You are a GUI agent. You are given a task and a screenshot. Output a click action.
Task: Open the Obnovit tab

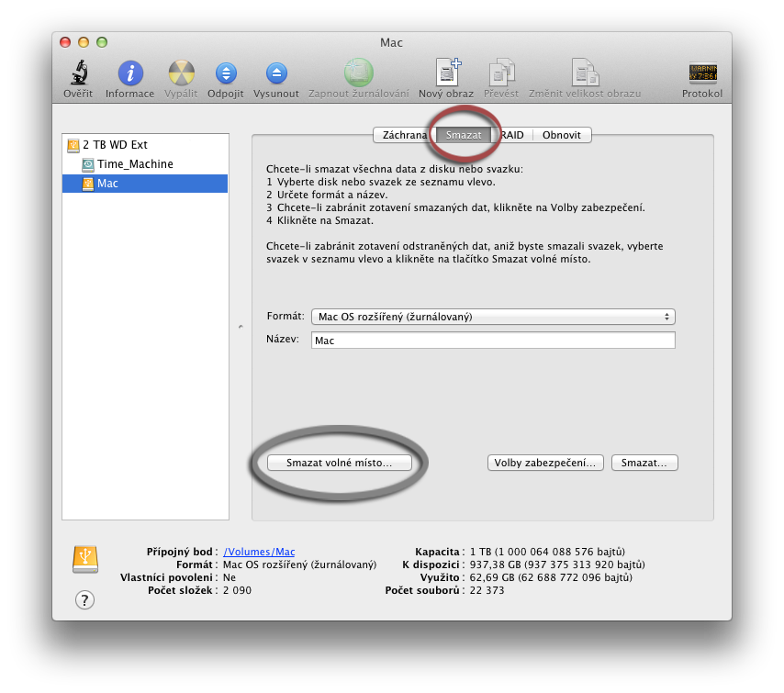[561, 135]
